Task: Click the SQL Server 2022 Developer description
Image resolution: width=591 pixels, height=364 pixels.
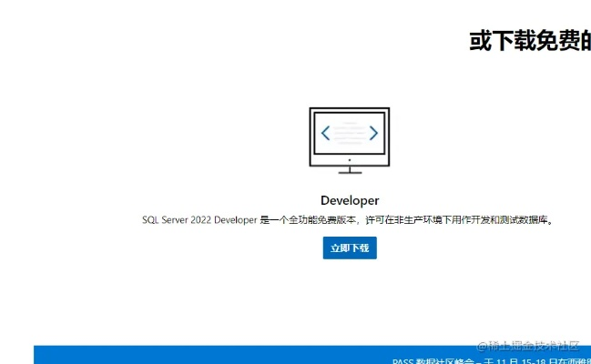Action: click(x=348, y=219)
